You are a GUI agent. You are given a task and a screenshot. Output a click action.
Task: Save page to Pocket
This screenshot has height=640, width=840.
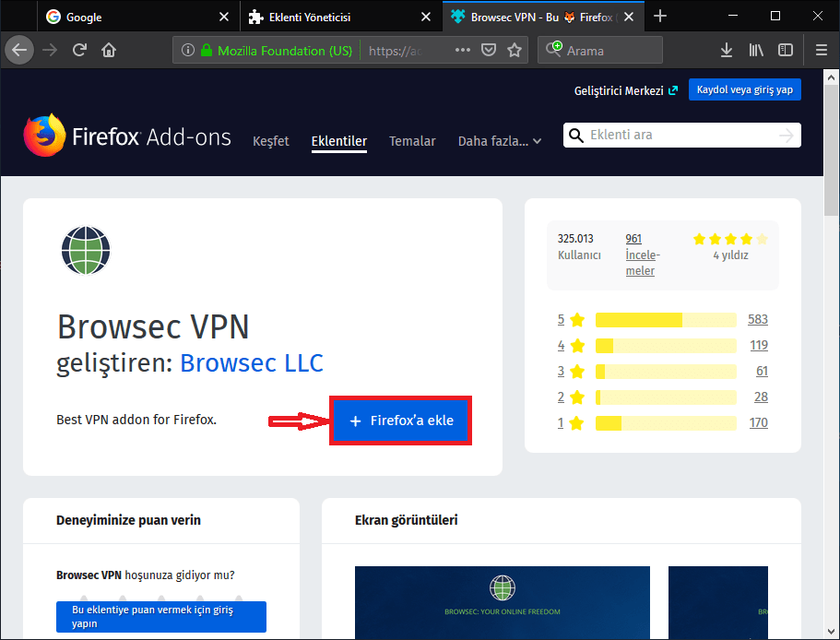pos(488,51)
